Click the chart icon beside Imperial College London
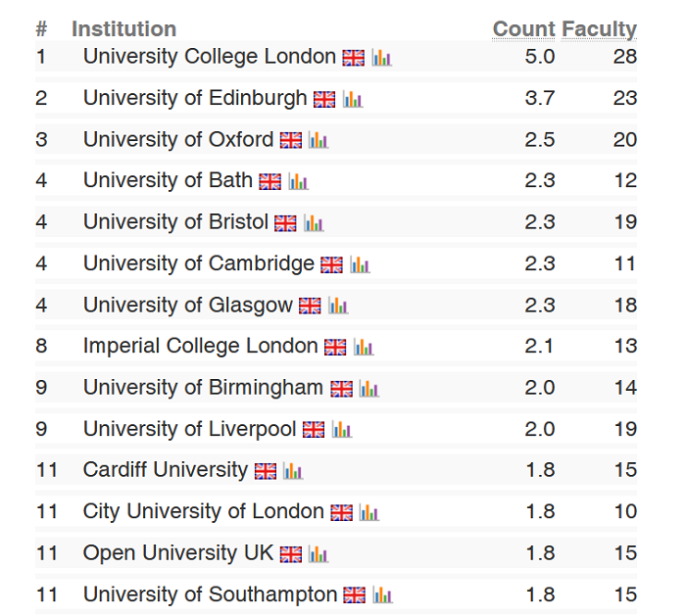This screenshot has height=616, width=686. (364, 347)
